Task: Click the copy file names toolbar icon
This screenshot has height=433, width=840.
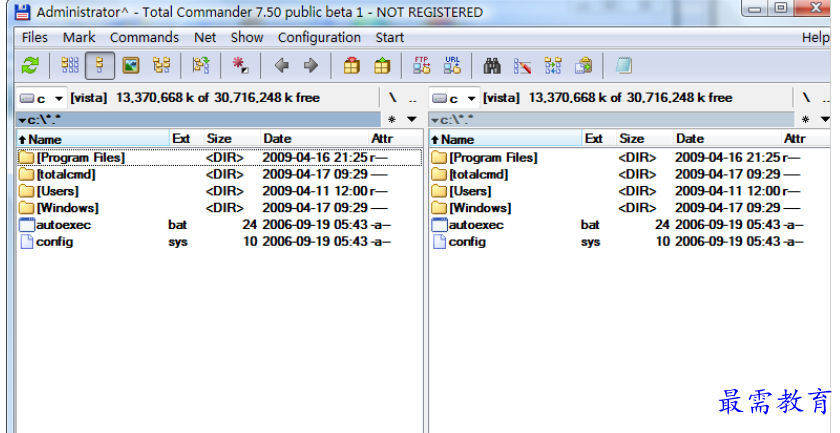Action: (583, 66)
